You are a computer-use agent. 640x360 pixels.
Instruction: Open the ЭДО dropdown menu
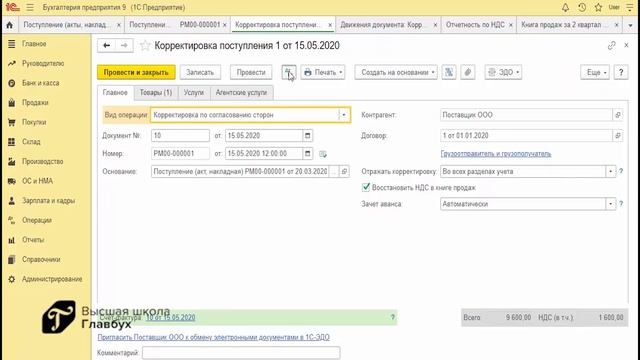click(503, 72)
